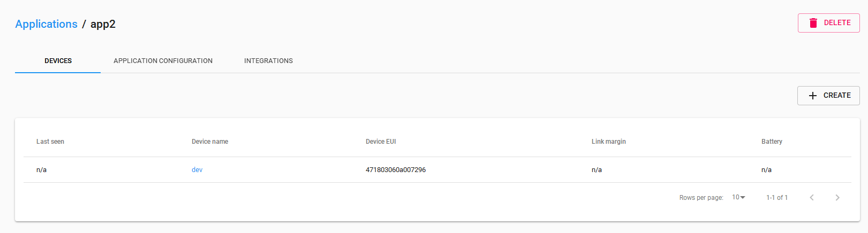The width and height of the screenshot is (868, 233).
Task: Open the Application Configuration tab
Action: (163, 61)
